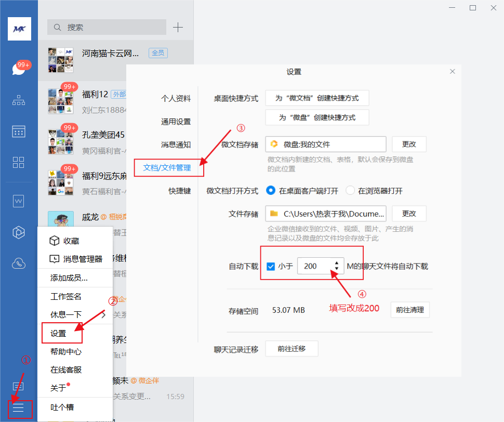Click the WeDrive icon in the 微文档存储 field

[274, 144]
